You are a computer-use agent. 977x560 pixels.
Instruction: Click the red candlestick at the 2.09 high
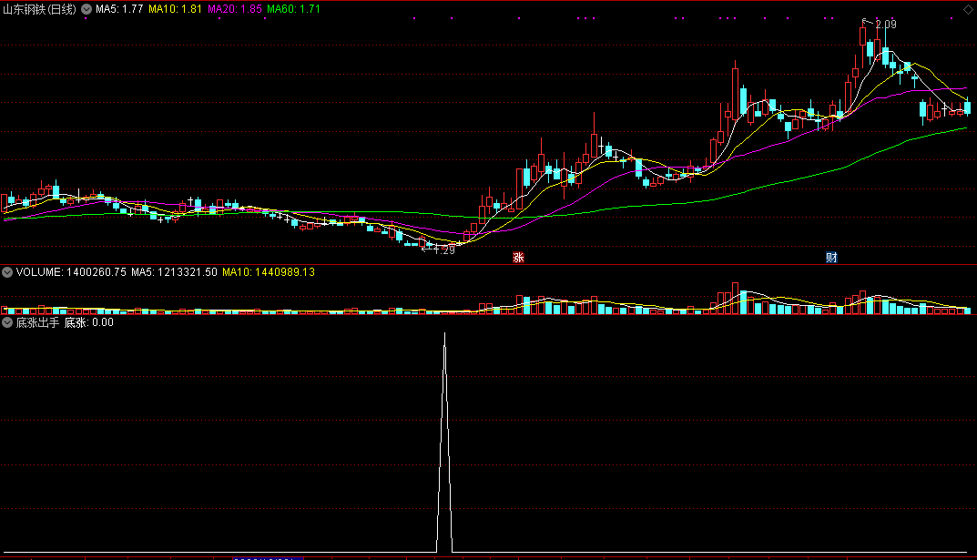click(863, 36)
